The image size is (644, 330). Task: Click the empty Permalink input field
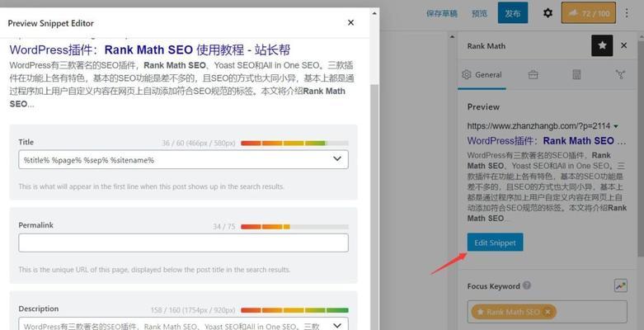point(183,243)
